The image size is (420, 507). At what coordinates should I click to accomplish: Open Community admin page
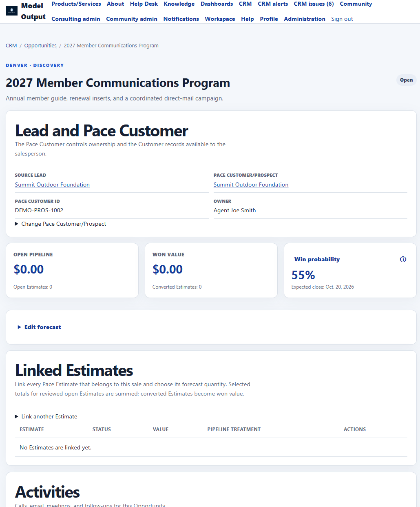pos(132,19)
